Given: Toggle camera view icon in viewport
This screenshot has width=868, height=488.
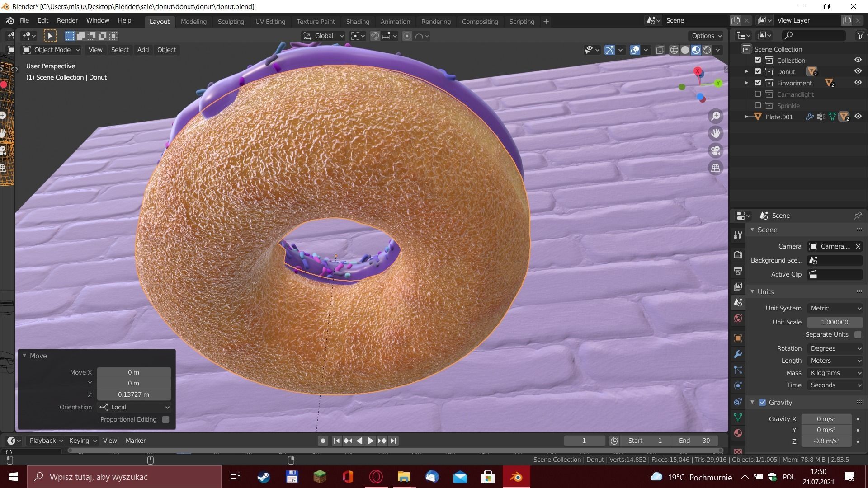Looking at the screenshot, I should tap(716, 150).
